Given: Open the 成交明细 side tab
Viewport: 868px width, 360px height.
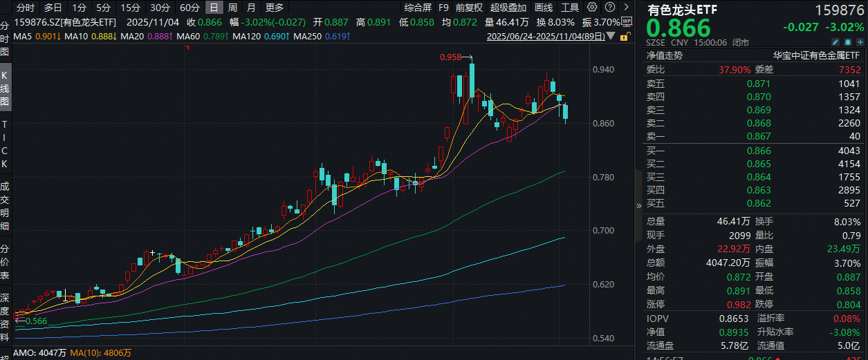Looking at the screenshot, I should 5,205.
